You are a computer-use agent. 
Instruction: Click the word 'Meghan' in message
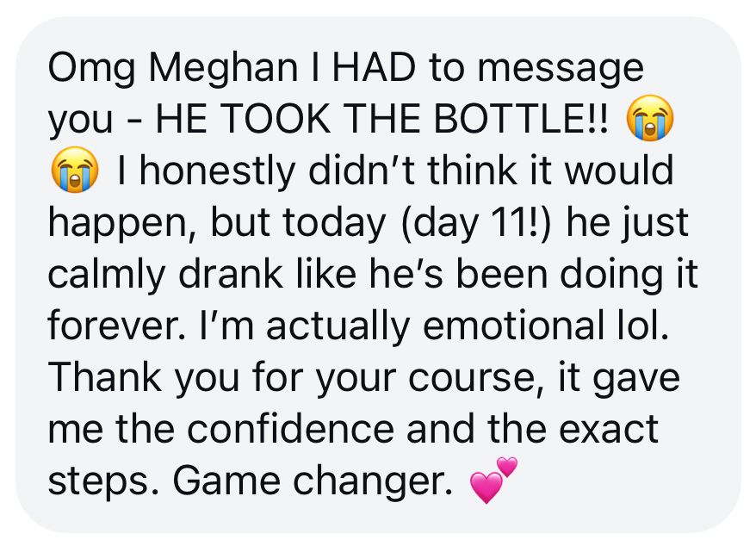click(x=223, y=68)
